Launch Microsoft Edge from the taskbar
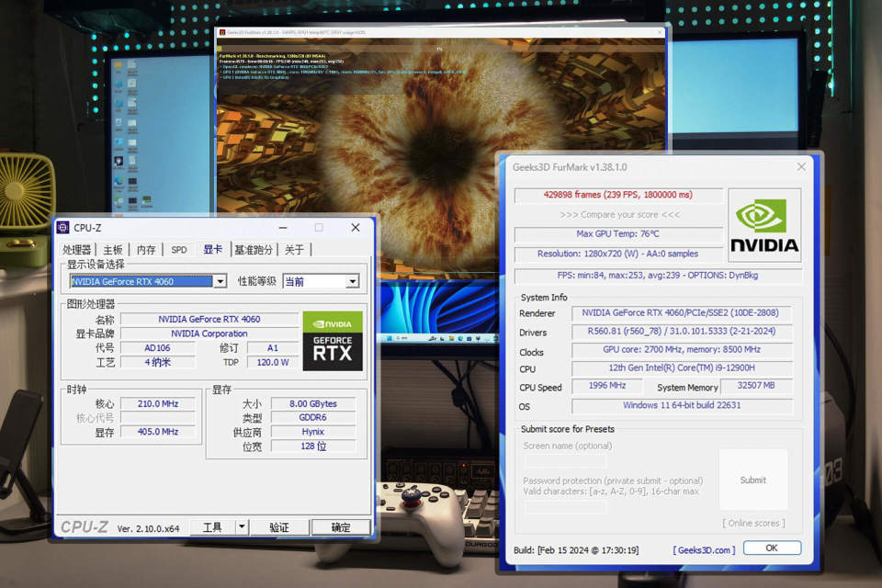 [x=460, y=338]
